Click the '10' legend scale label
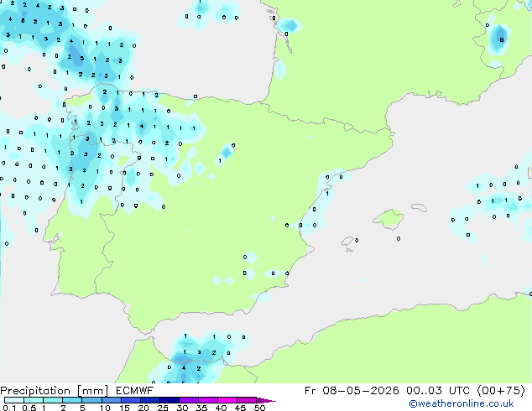This screenshot has height=411, width=532. tap(105, 408)
